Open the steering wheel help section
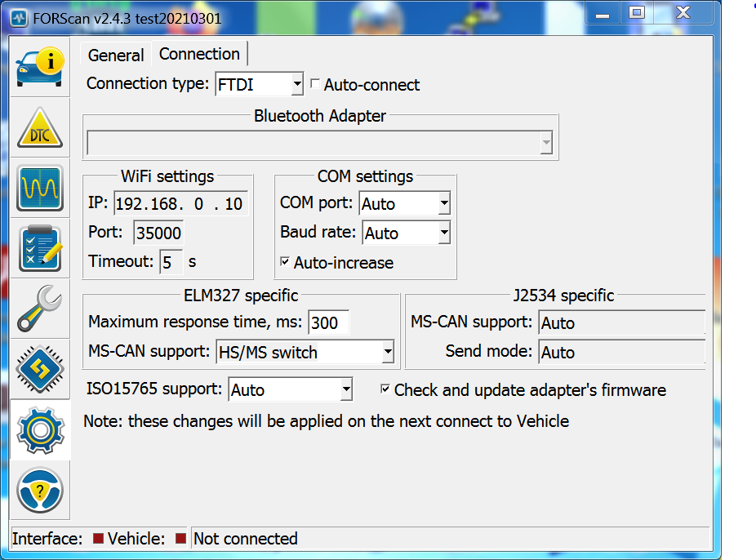This screenshot has height=560, width=756. (x=40, y=489)
